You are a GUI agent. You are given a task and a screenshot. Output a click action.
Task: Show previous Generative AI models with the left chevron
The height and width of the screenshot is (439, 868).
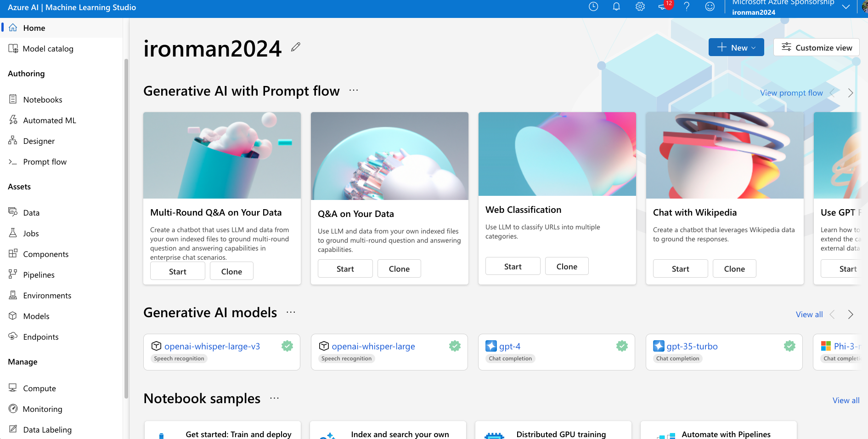tap(832, 314)
